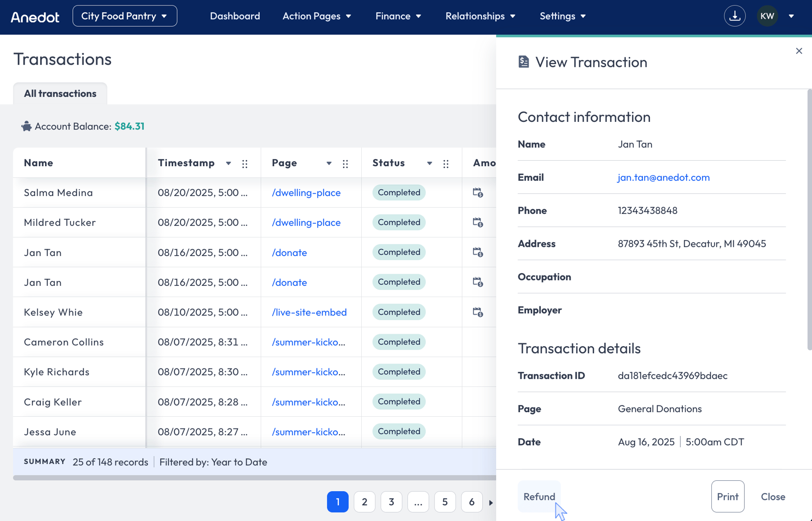Click drag handle dots on Timestamp column

pyautogui.click(x=245, y=163)
